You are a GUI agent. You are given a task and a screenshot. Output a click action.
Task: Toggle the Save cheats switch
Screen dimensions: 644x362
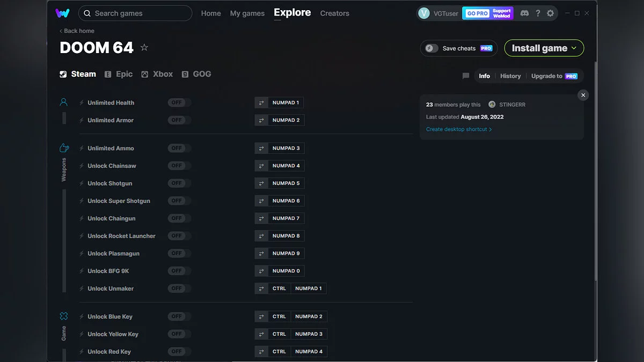432,48
